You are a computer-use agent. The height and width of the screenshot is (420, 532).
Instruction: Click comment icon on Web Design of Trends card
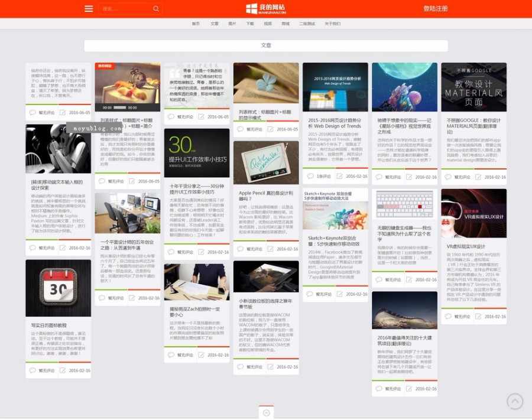[x=310, y=176]
